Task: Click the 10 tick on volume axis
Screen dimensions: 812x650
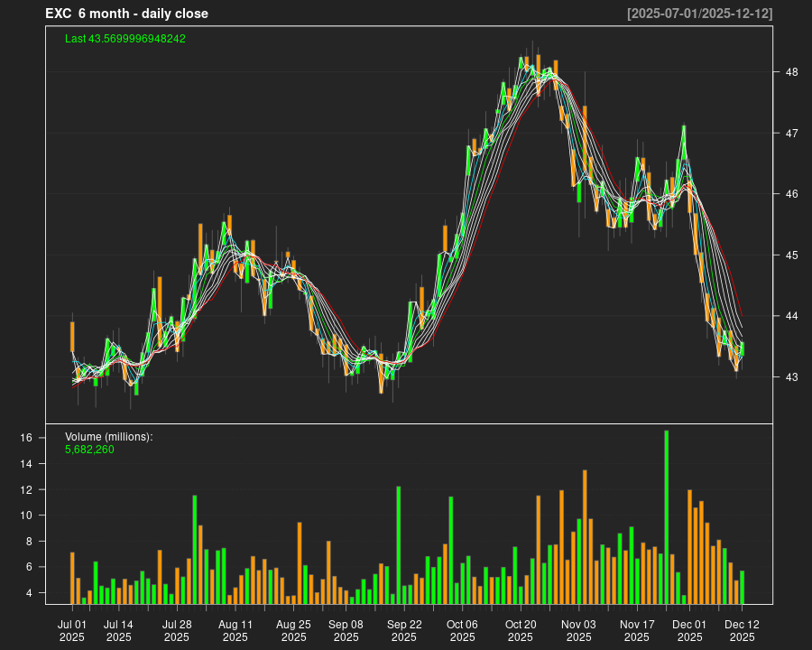Action: click(x=51, y=515)
